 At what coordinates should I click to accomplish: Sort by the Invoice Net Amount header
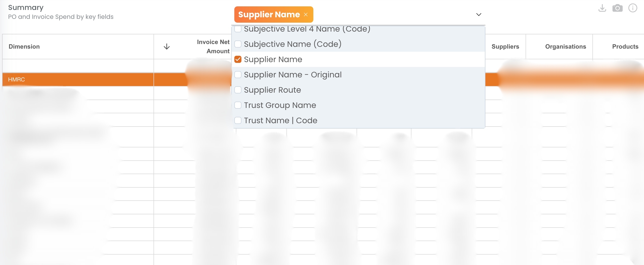(213, 47)
